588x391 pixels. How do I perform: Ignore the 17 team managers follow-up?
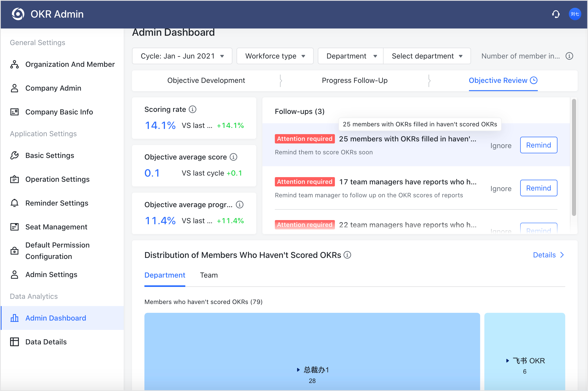point(501,189)
